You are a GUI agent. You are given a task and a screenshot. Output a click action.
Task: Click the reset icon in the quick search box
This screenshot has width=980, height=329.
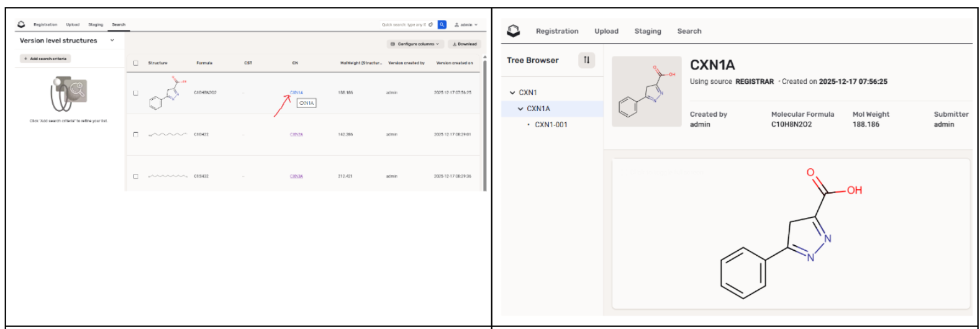431,25
